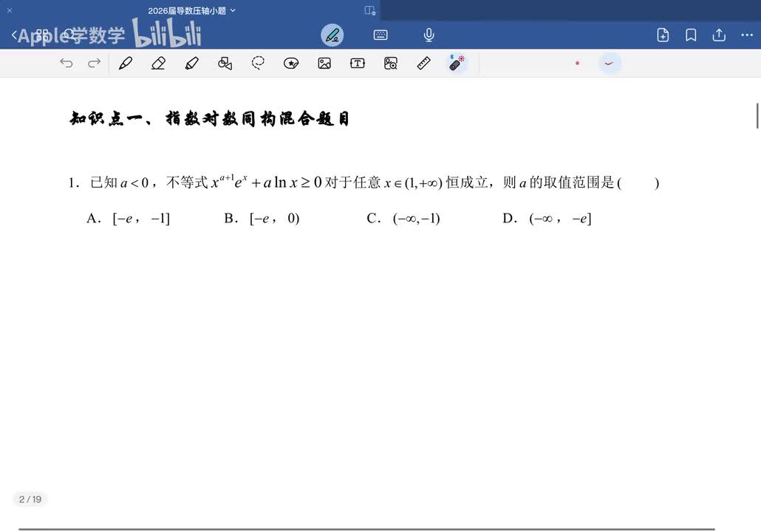This screenshot has height=532, width=761.
Task: Select answer option C. (-∞,-1)
Action: 403,219
